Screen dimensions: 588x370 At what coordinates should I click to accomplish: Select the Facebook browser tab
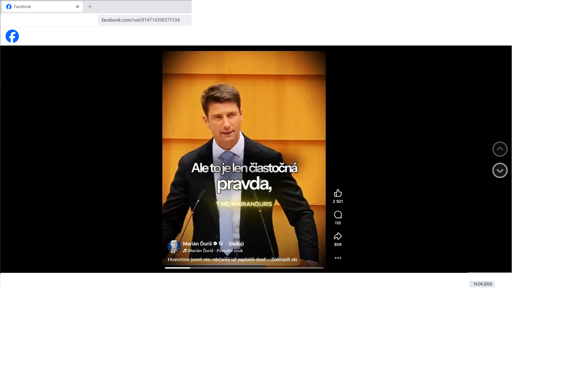(40, 7)
